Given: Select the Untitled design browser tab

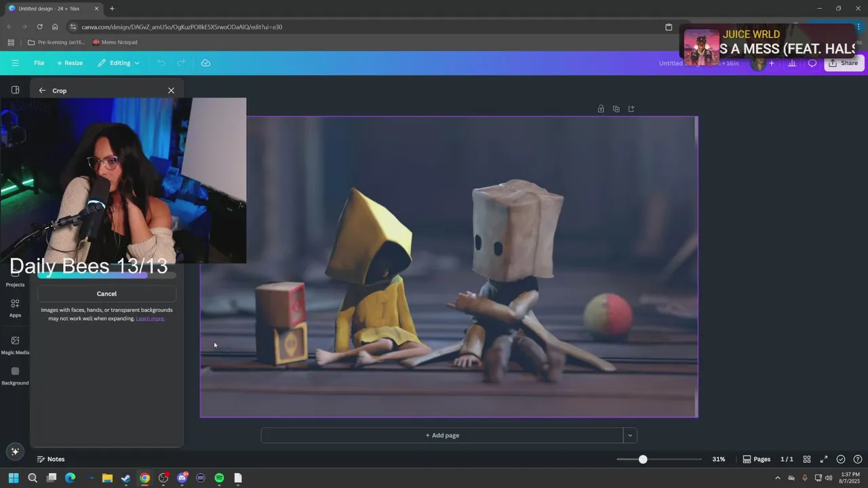Looking at the screenshot, I should (x=52, y=9).
